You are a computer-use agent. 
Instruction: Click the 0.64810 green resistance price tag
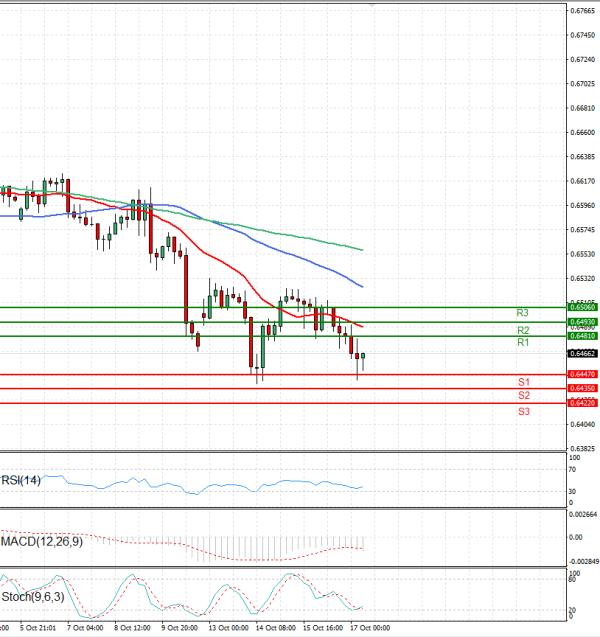pos(582,336)
